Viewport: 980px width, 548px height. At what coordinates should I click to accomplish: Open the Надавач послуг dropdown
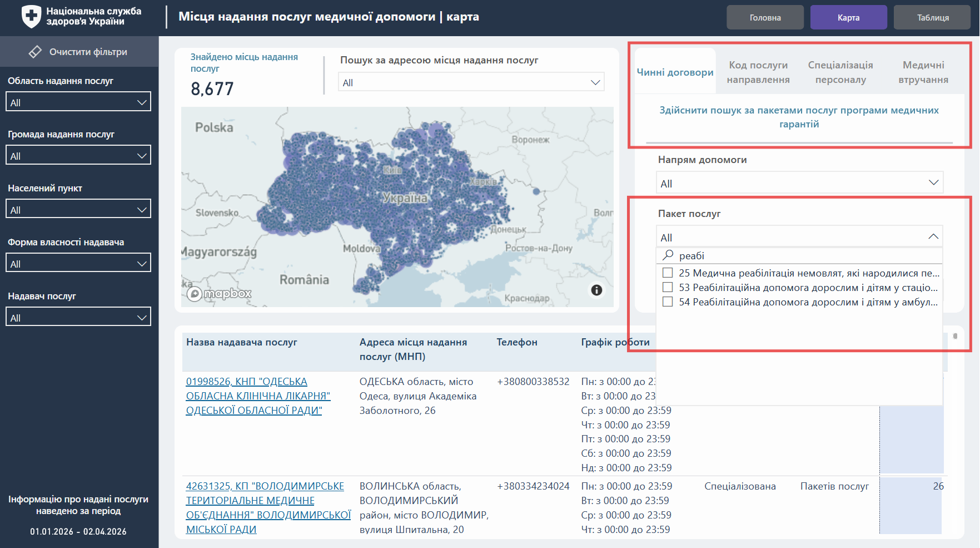[x=78, y=317]
